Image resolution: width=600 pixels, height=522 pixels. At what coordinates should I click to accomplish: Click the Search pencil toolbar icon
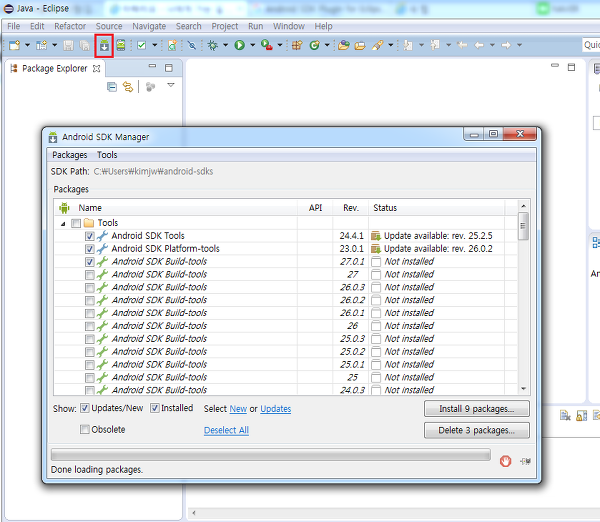(377, 45)
